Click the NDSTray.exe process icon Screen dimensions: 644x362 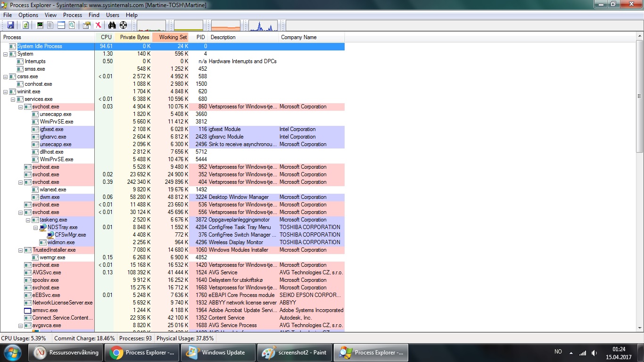click(43, 227)
